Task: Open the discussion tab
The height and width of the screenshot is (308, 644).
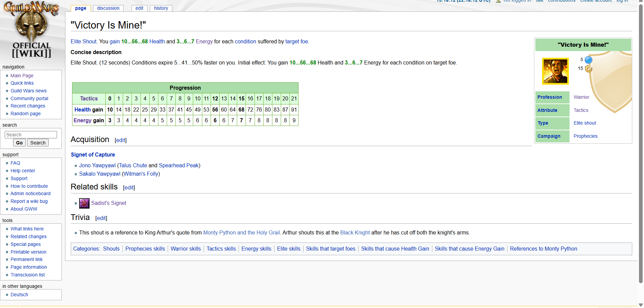Action: coord(108,8)
